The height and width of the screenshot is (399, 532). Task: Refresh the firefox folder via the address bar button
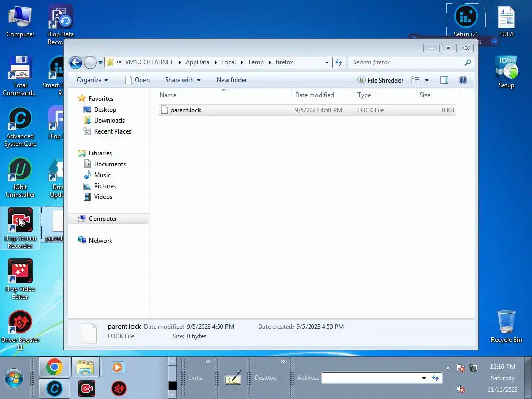(x=339, y=62)
